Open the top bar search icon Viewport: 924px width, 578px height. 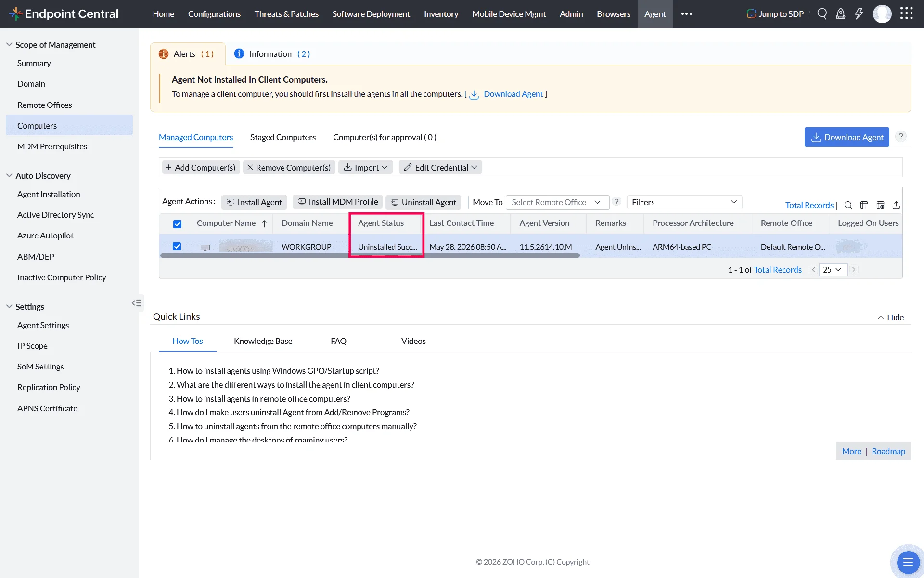[x=822, y=14]
